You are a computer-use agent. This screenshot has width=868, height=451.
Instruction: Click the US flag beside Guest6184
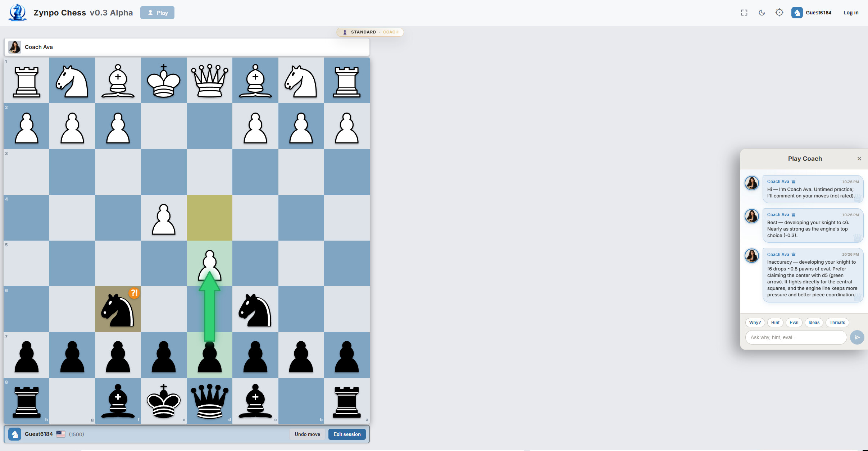pyautogui.click(x=61, y=434)
